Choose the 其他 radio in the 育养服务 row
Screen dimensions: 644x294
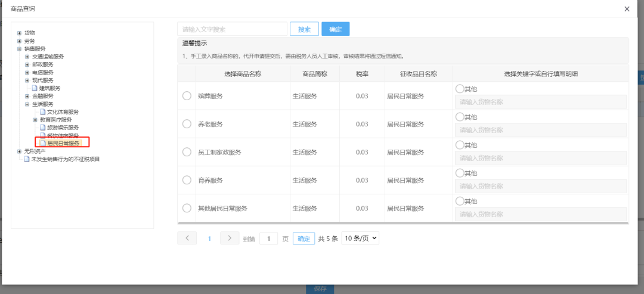pos(460,173)
